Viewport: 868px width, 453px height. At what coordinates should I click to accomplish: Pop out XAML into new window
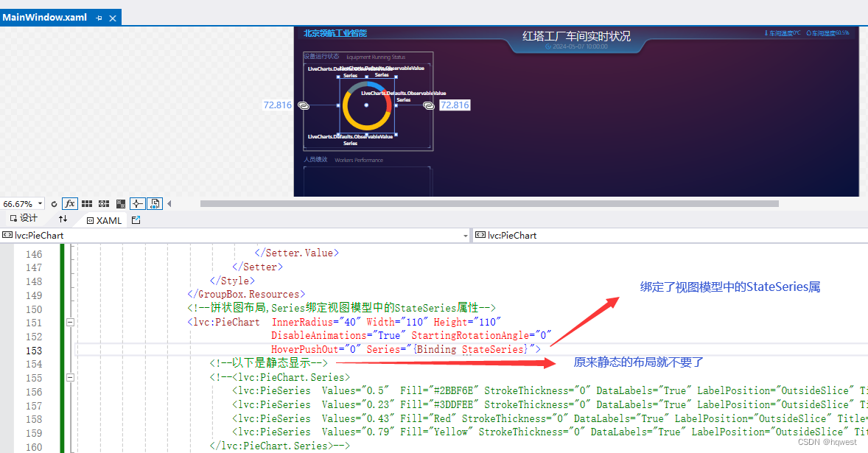(136, 220)
